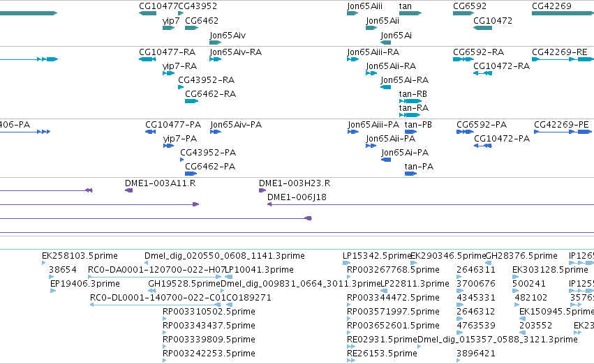Select the yip7 gene label
The image size is (594, 364).
[x=171, y=21]
